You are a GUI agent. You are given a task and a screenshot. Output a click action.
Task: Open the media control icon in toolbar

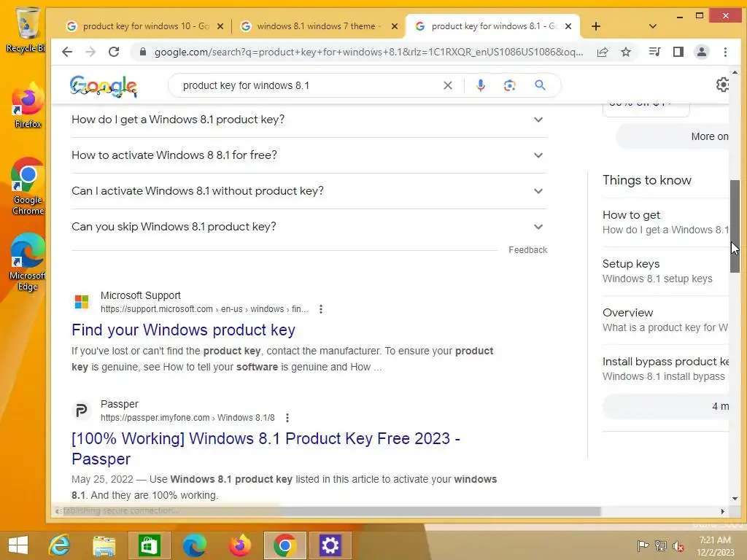coord(655,52)
